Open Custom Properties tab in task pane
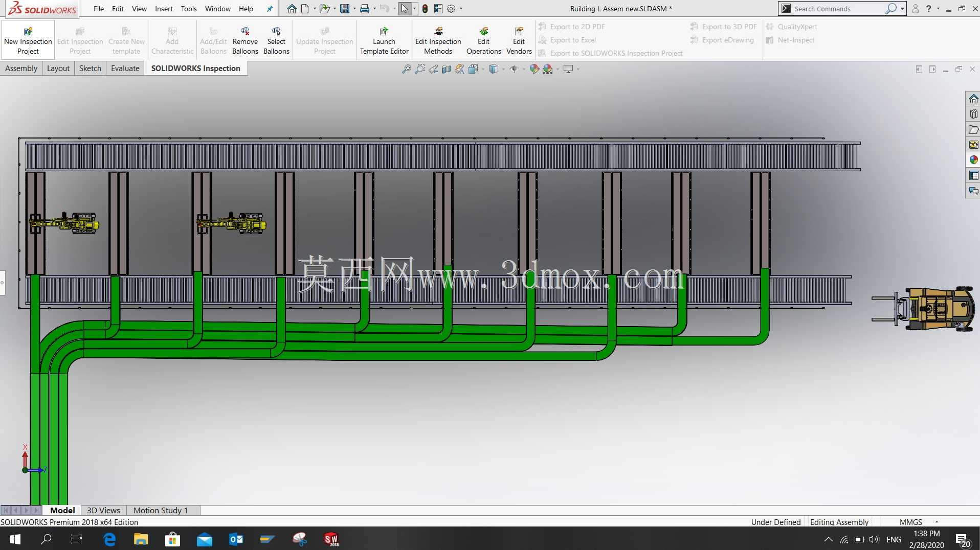980x550 pixels. 973,175
